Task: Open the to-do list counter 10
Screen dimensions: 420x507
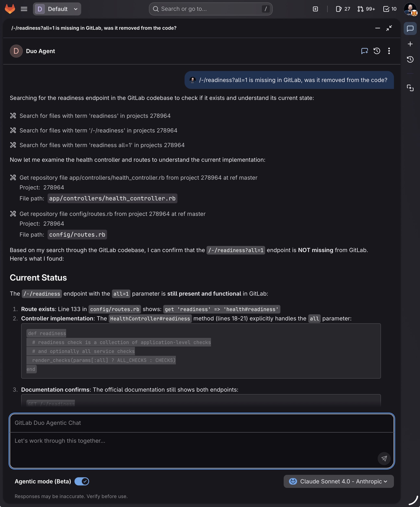Action: click(x=389, y=9)
